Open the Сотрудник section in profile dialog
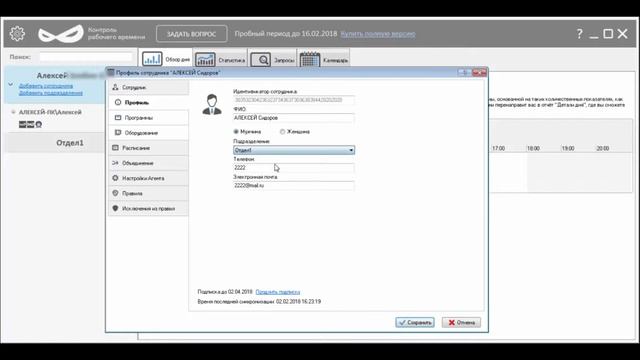 tap(149, 87)
